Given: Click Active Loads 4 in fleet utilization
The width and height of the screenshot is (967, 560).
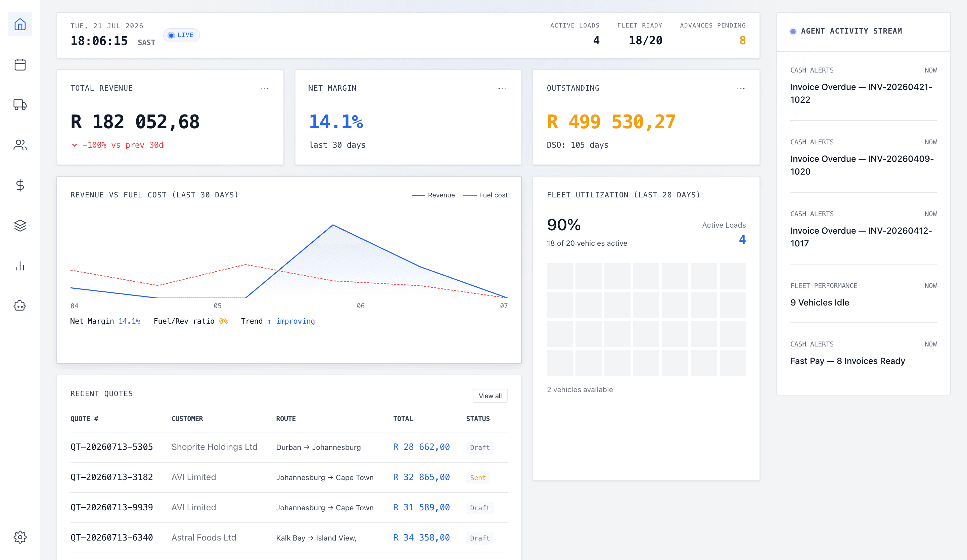Looking at the screenshot, I should [742, 239].
